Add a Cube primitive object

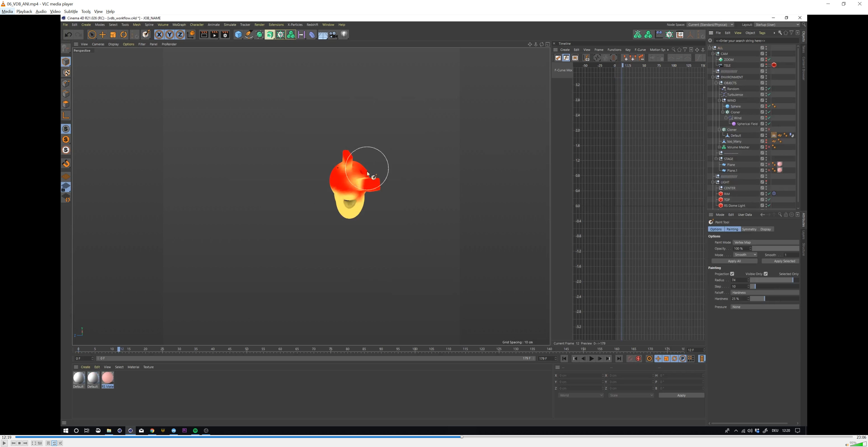(x=238, y=35)
